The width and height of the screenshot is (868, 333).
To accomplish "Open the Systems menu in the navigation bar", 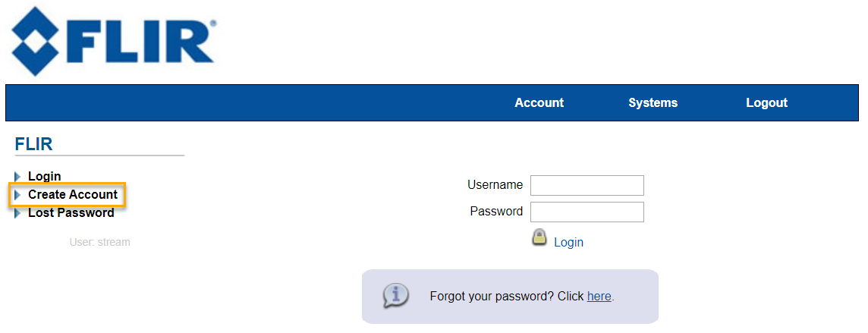I will coord(653,103).
